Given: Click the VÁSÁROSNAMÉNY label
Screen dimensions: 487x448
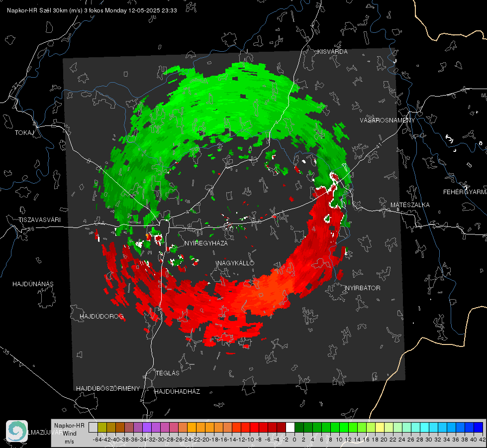Looking at the screenshot, I should click(388, 120).
